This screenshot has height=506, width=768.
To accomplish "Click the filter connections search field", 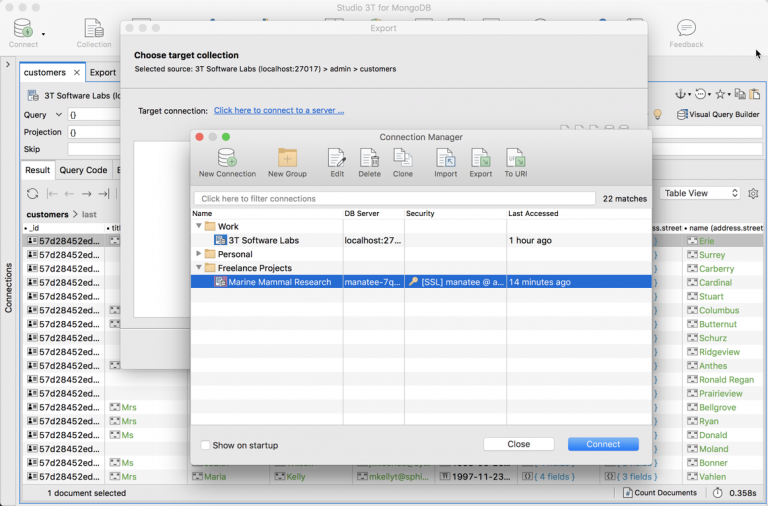I will [394, 199].
